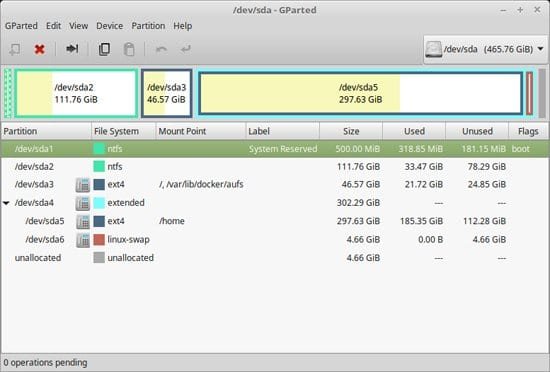Collapse the /dev/sda4 extended partition tree

point(6,203)
